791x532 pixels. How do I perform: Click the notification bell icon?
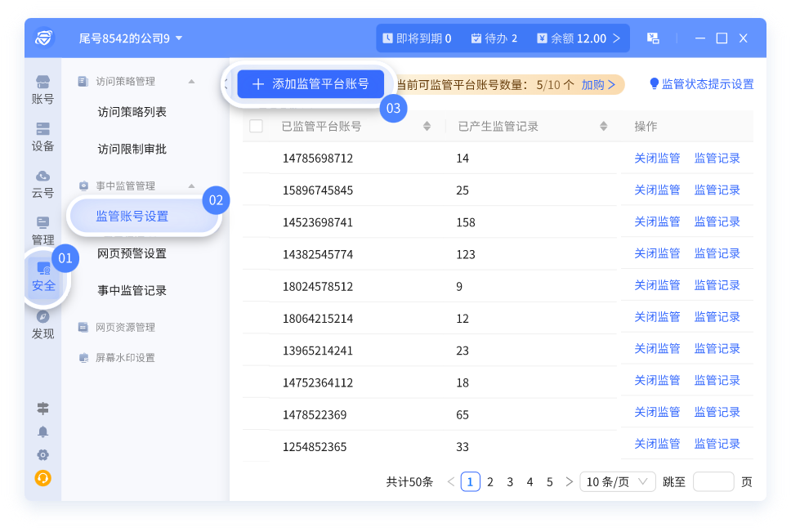pyautogui.click(x=42, y=431)
